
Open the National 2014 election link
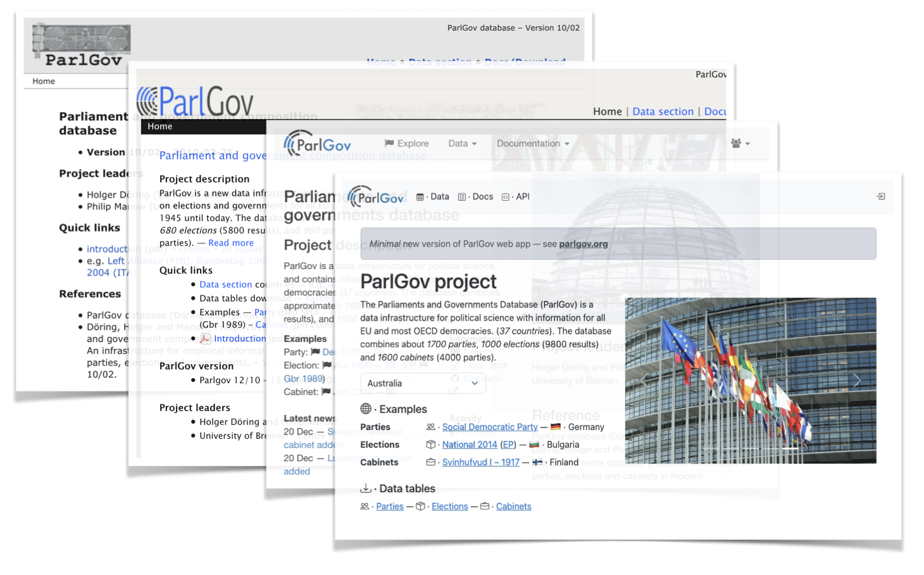pos(470,445)
